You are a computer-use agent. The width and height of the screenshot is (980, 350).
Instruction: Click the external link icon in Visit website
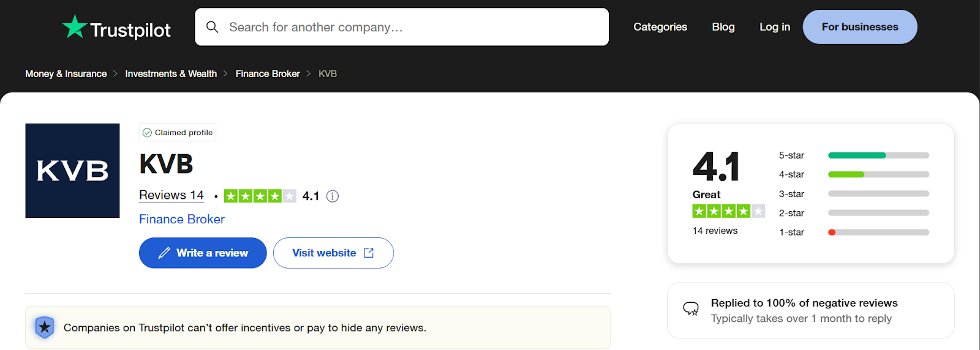pos(369,253)
